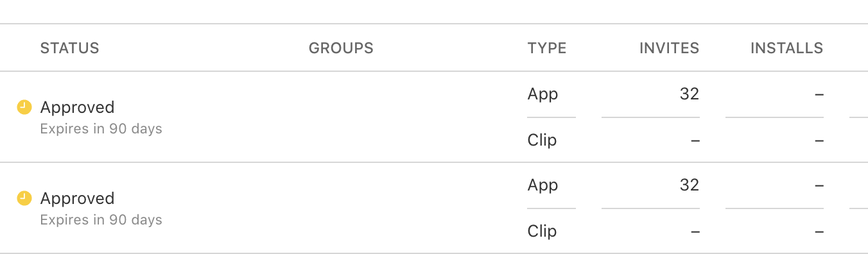
Task: Click the GROUPS column header
Action: point(341,48)
